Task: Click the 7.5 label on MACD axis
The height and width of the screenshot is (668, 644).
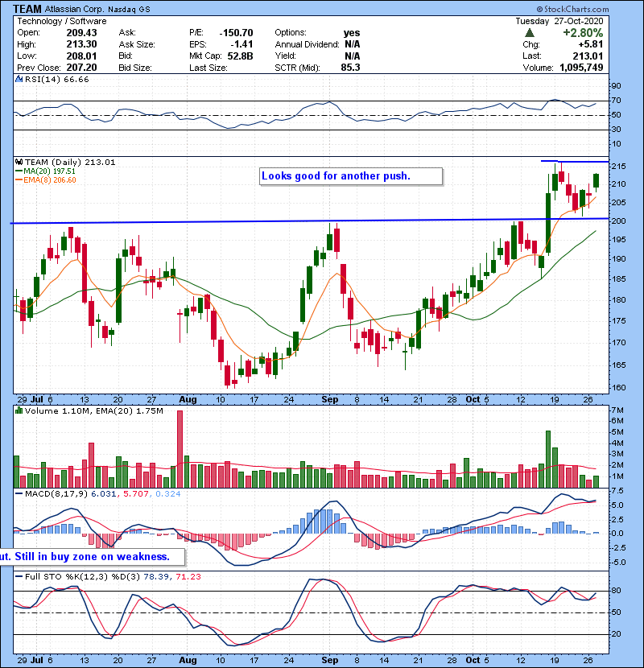Action: coord(617,491)
